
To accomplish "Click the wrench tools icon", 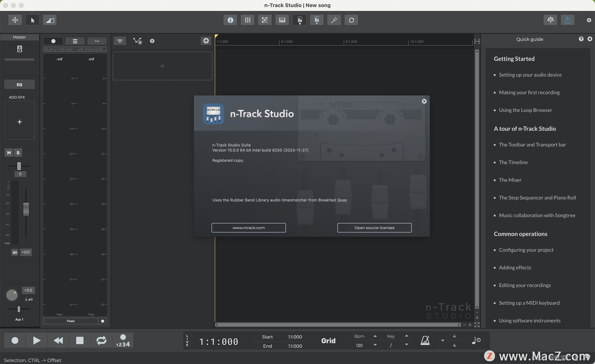I will pyautogui.click(x=334, y=20).
